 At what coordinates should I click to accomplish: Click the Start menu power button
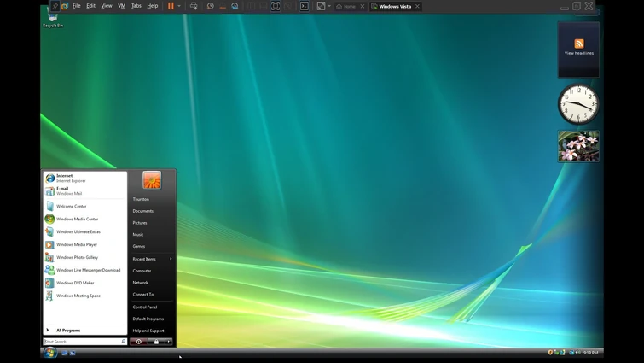139,342
